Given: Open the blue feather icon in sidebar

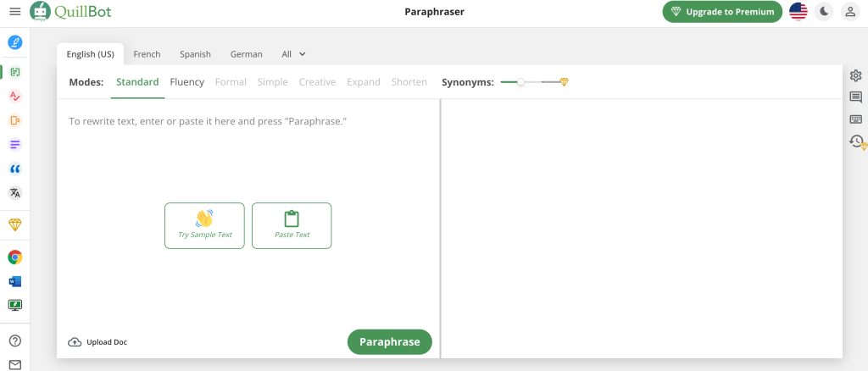Looking at the screenshot, I should [x=15, y=42].
